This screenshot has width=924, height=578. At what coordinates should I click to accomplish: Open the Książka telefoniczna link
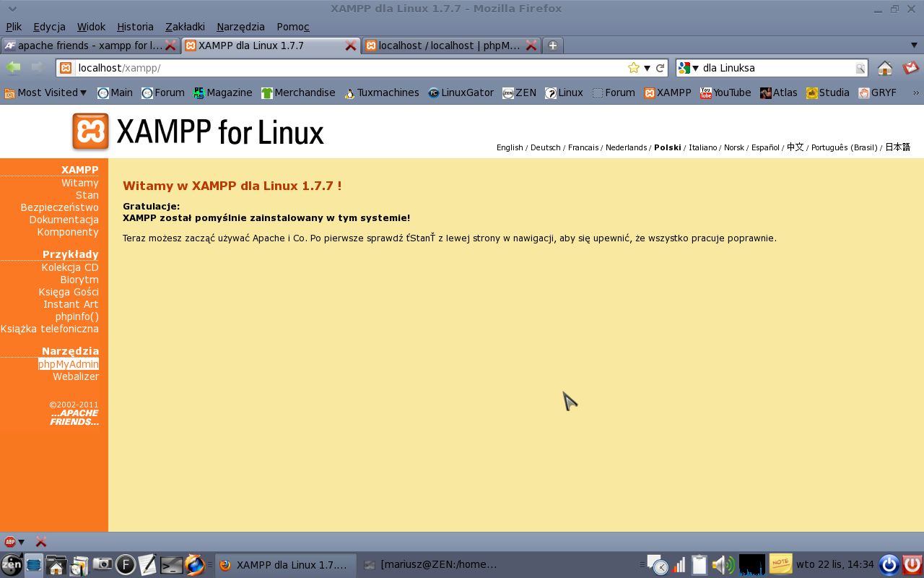pos(50,329)
